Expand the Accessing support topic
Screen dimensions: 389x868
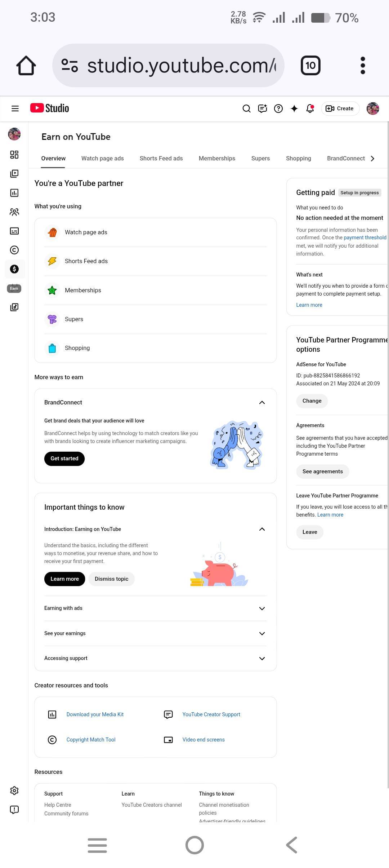pos(262,659)
